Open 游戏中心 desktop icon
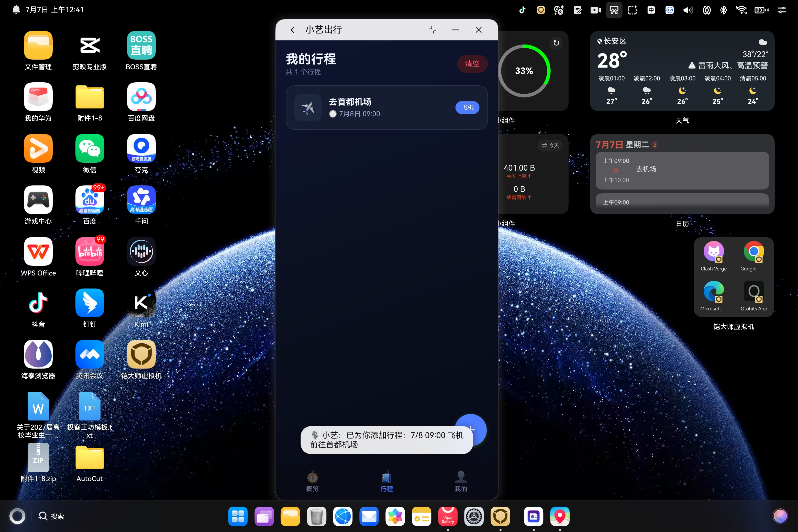Image resolution: width=798 pixels, height=532 pixels. point(38,200)
